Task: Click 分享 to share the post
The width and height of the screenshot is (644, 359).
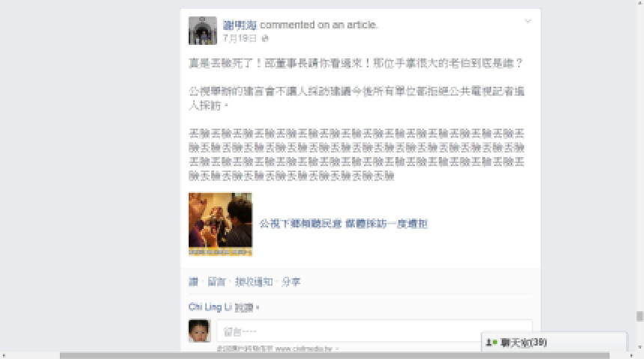Action: pyautogui.click(x=291, y=282)
